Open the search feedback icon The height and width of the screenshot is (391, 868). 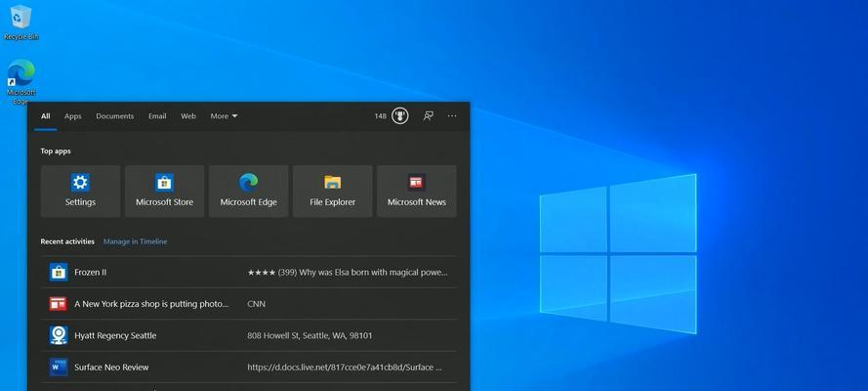pos(428,115)
